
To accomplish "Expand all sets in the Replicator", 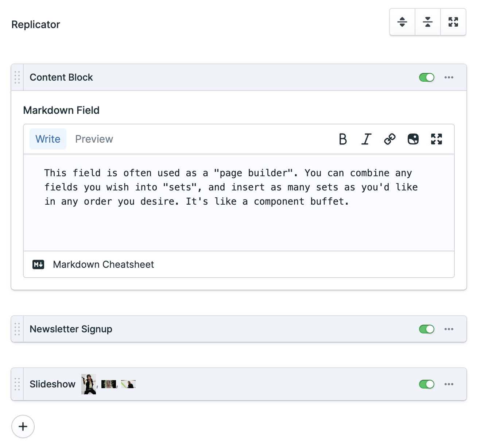I will coord(402,22).
